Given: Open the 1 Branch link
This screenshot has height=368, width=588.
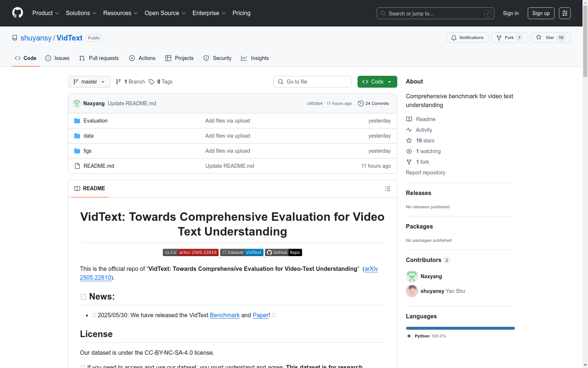Looking at the screenshot, I should pos(130,82).
